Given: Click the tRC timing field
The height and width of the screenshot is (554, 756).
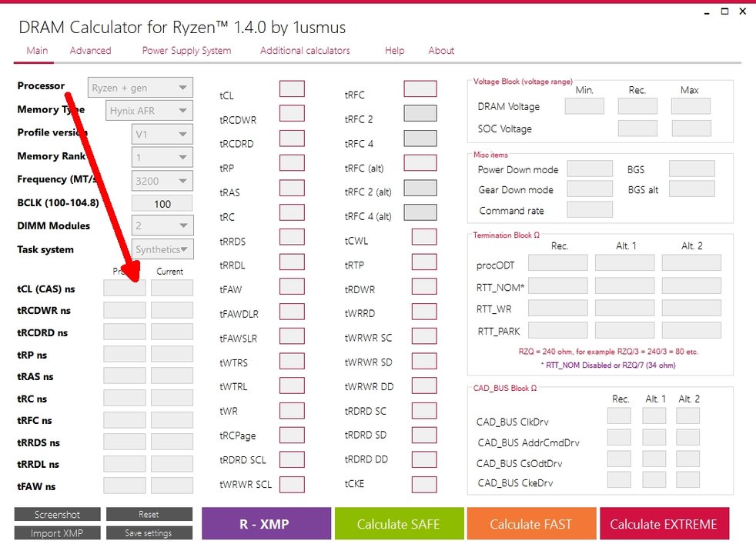Looking at the screenshot, I should 293,212.
